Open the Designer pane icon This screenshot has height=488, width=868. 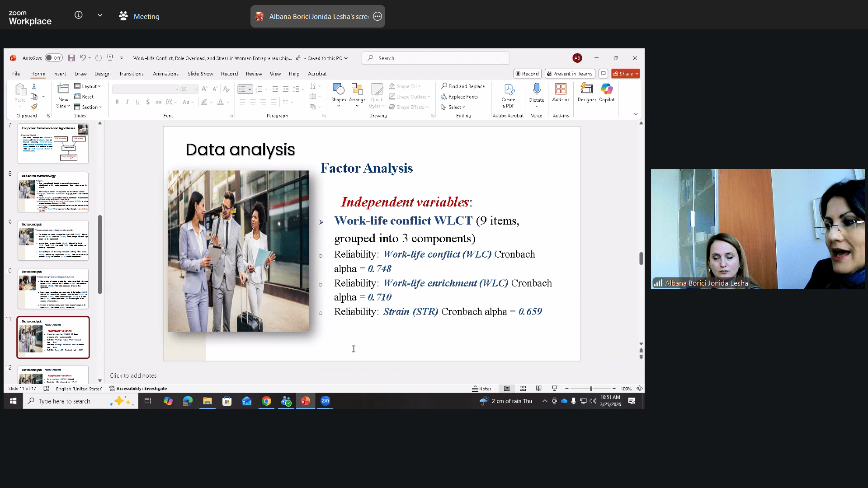pyautogui.click(x=586, y=89)
